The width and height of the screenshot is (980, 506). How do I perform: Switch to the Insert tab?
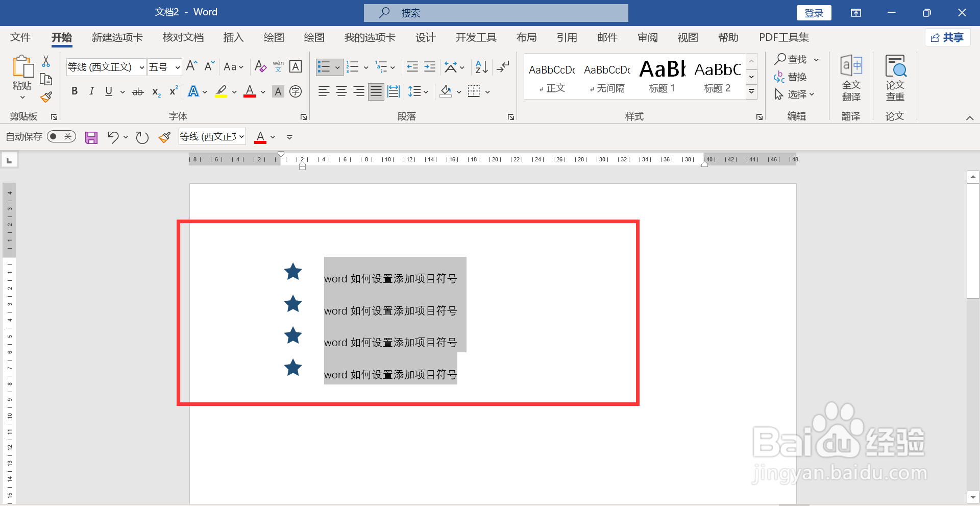tap(233, 37)
